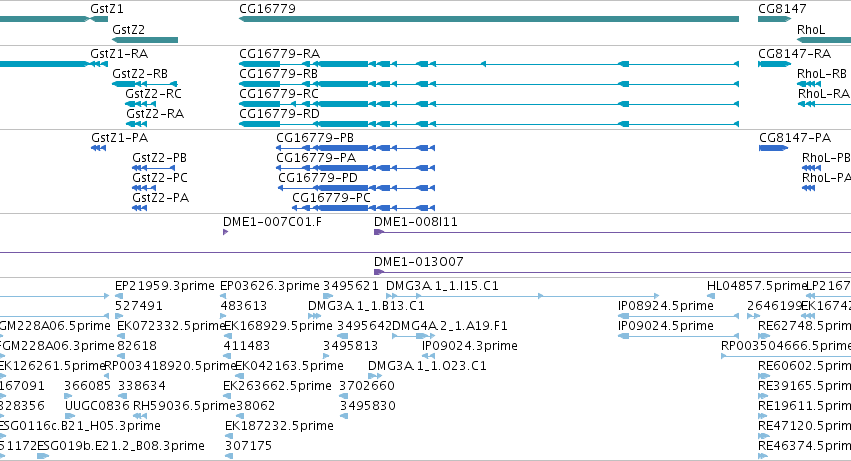Select the 411483 feature label
The image size is (851, 461).
pyautogui.click(x=247, y=346)
